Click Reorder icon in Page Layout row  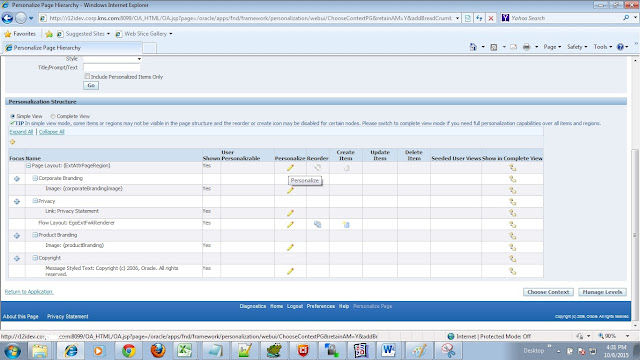pos(318,168)
